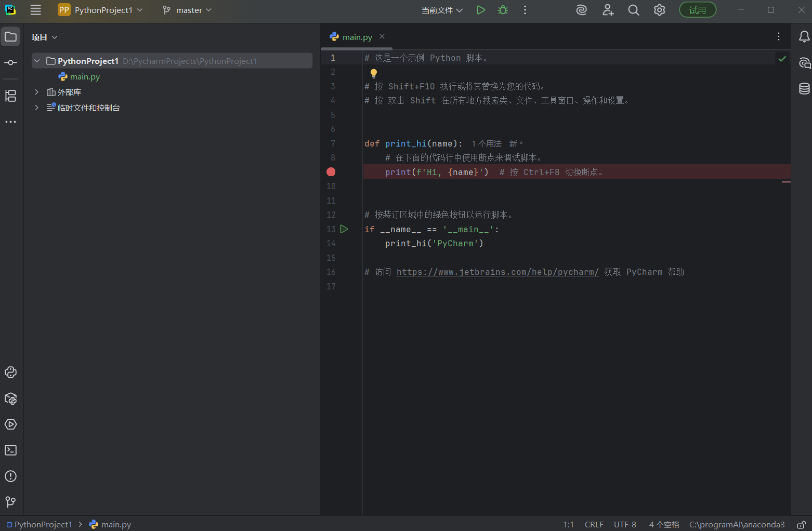Open the 项目 view selector dropdown
The height and width of the screenshot is (531, 812).
click(44, 37)
